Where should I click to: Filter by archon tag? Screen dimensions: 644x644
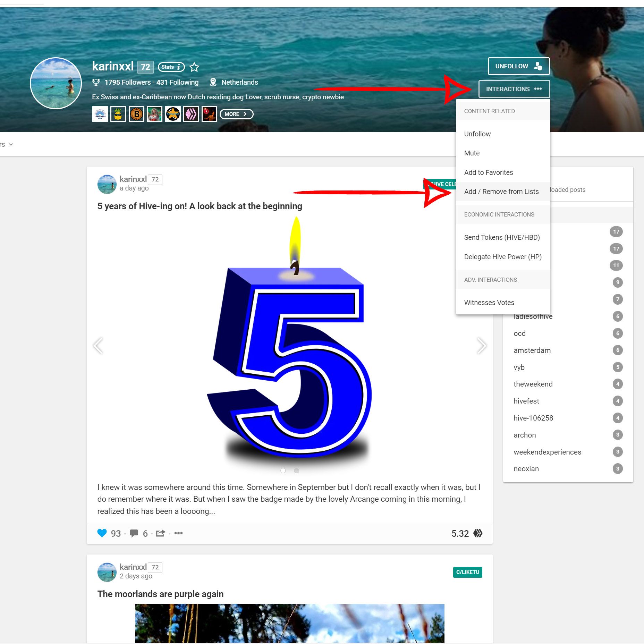[525, 435]
